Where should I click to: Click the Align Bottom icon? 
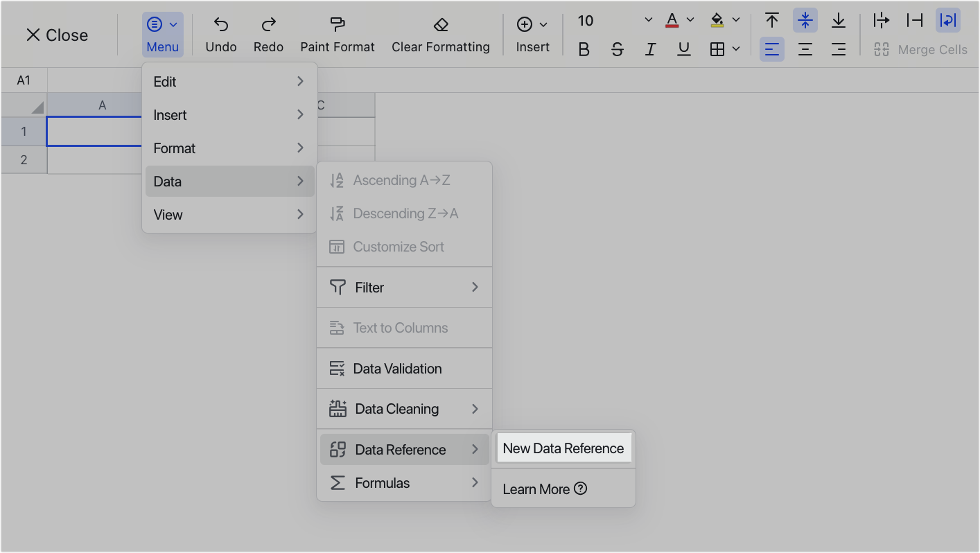tap(838, 20)
